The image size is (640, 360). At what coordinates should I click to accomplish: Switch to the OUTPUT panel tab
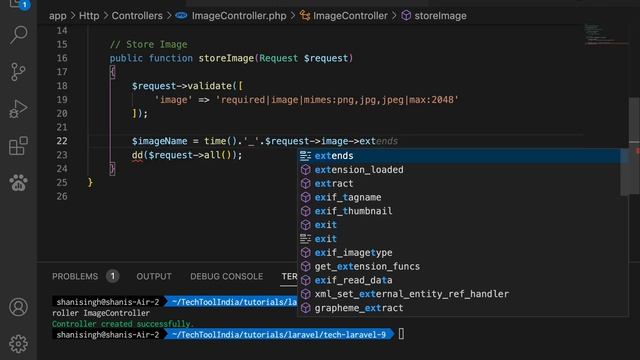click(154, 276)
